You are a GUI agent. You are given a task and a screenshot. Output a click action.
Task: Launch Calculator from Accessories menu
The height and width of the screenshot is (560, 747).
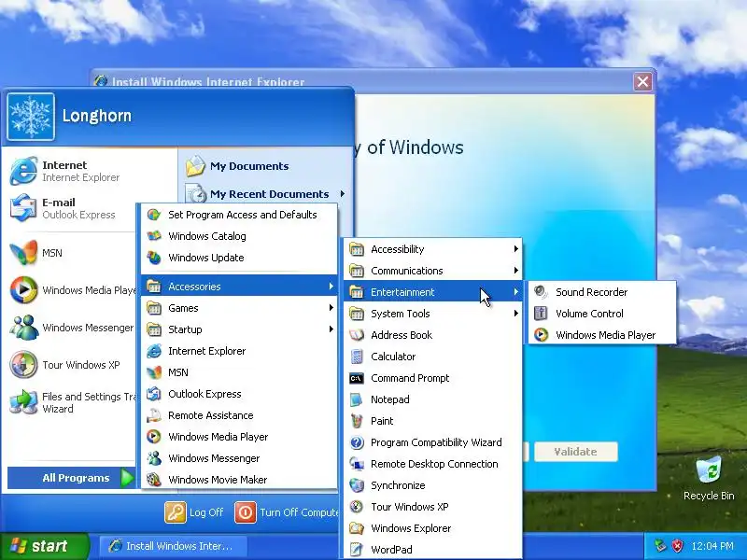(x=433, y=357)
